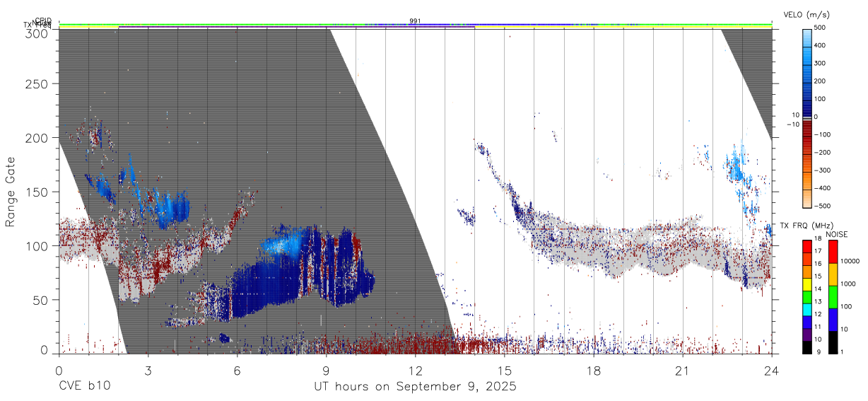The image size is (868, 401).
Task: Click the x-axis tick label "3"
Action: pos(148,371)
